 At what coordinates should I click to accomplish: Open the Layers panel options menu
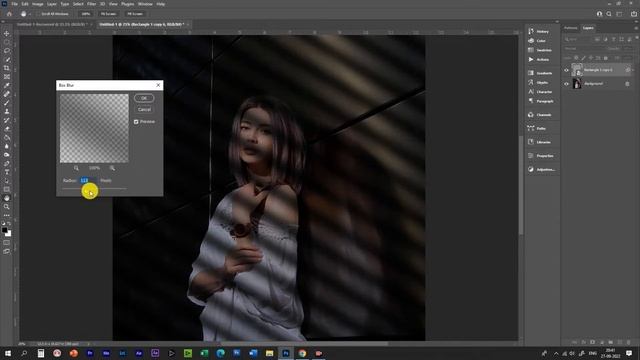click(x=636, y=28)
